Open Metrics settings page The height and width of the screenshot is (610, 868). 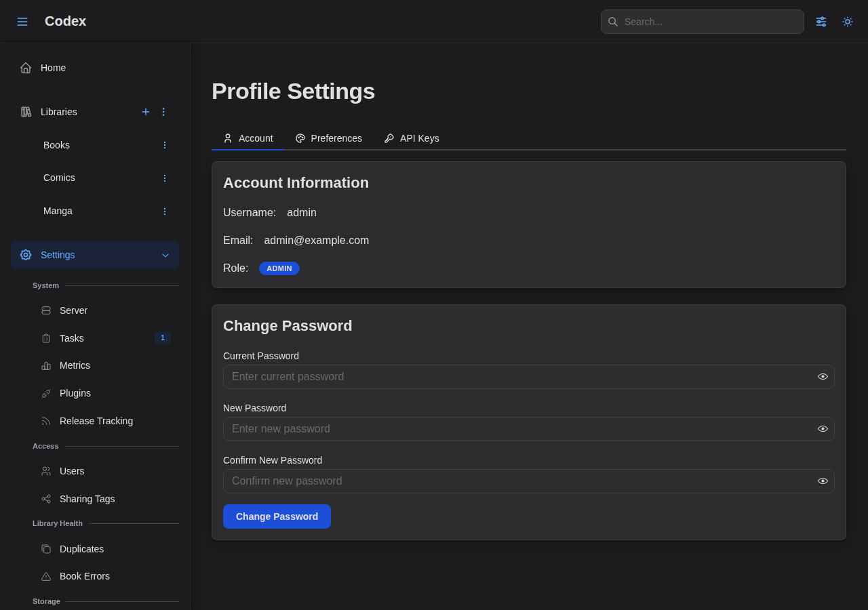tap(106, 365)
